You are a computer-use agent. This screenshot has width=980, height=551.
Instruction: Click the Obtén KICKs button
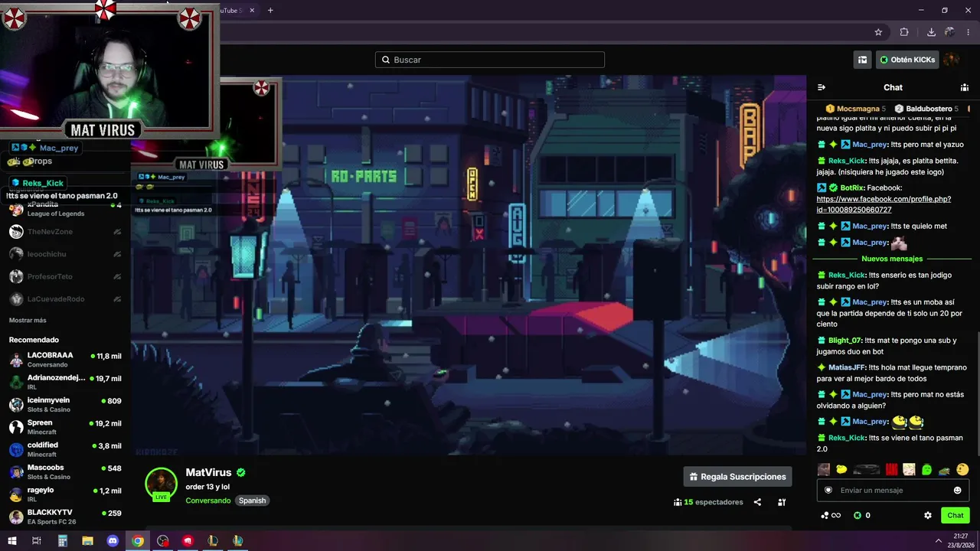click(906, 60)
